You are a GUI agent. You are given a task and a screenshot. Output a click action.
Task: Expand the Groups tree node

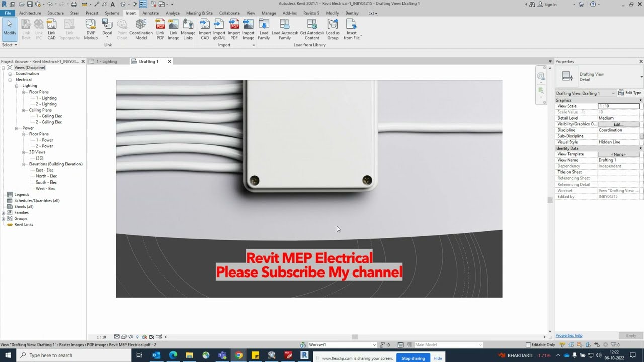click(x=4, y=219)
